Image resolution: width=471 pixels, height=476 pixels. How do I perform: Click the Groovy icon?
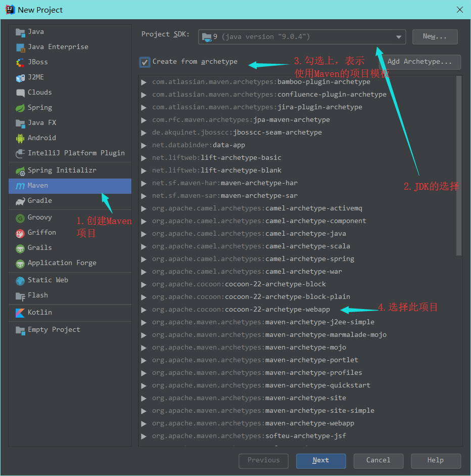(x=20, y=218)
